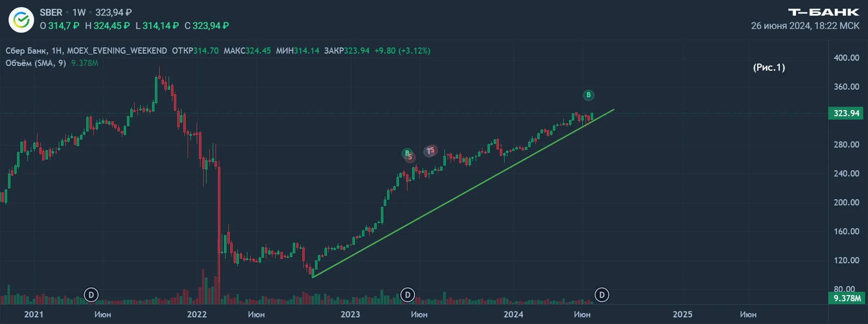This screenshot has height=324, width=868.
Task: Open the Объём (SMA, 9) indicator legend
Action: (x=36, y=63)
